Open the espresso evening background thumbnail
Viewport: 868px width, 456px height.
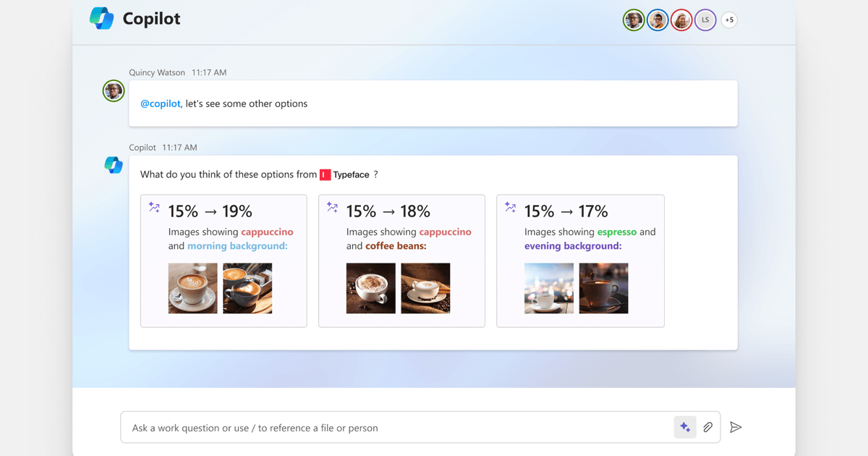coord(548,287)
